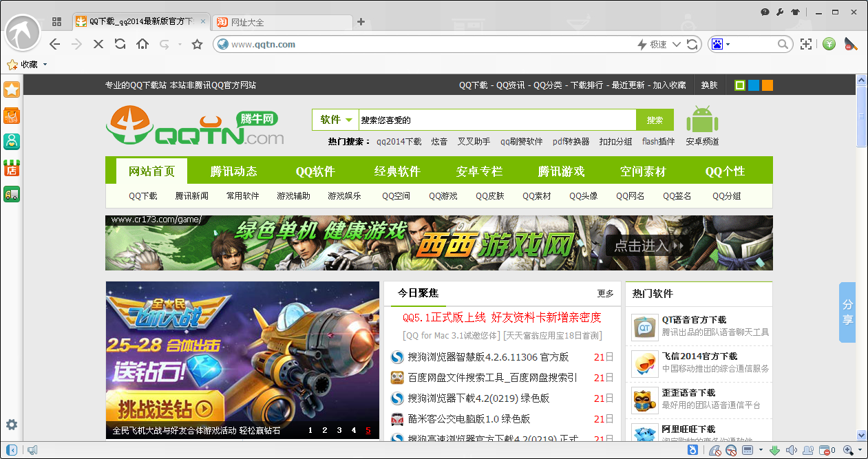868x459 pixels.
Task: Collapse sidebar via status bar arrow
Action: (x=12, y=450)
